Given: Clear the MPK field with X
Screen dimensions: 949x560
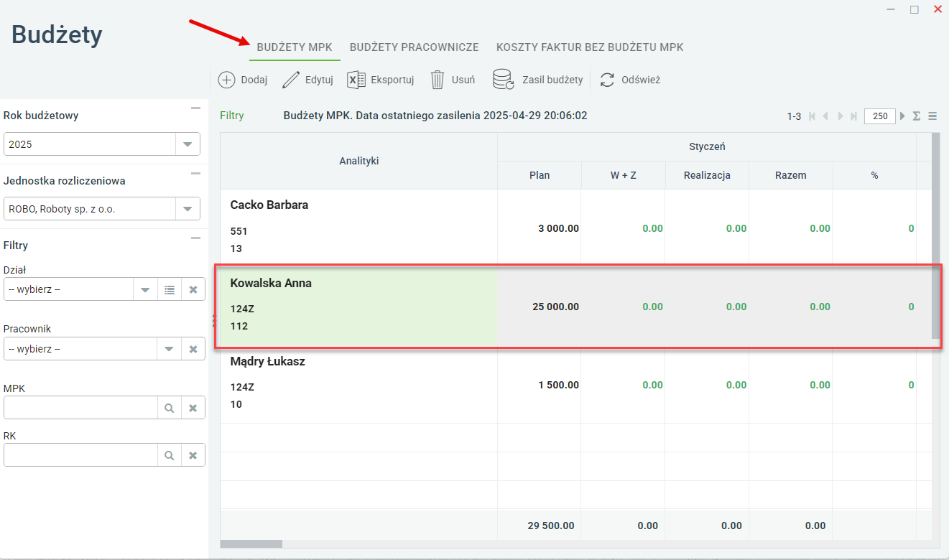Looking at the screenshot, I should point(193,408).
